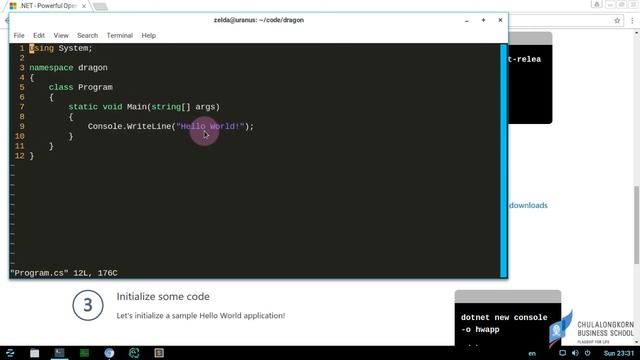
Task: Click the tan square taskbar icon
Action: [x=159, y=353]
